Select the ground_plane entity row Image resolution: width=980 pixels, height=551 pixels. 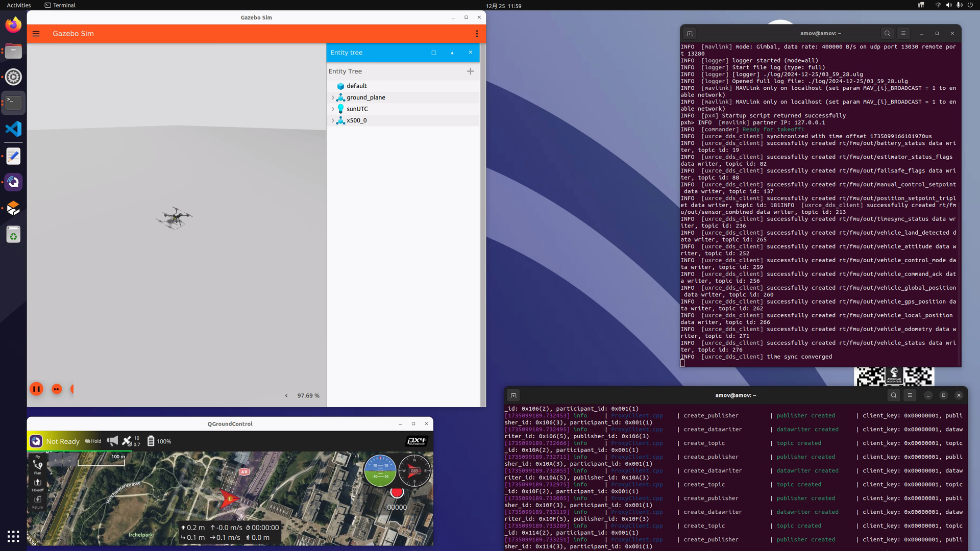(x=403, y=97)
